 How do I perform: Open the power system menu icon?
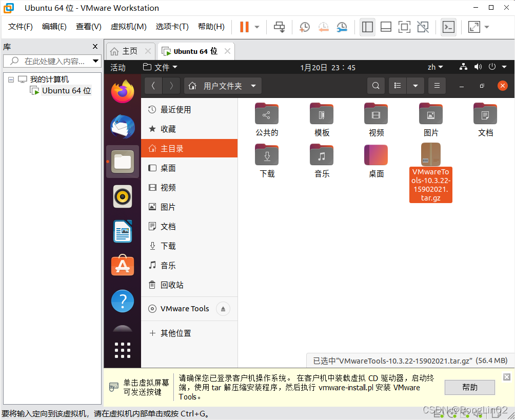(x=492, y=67)
